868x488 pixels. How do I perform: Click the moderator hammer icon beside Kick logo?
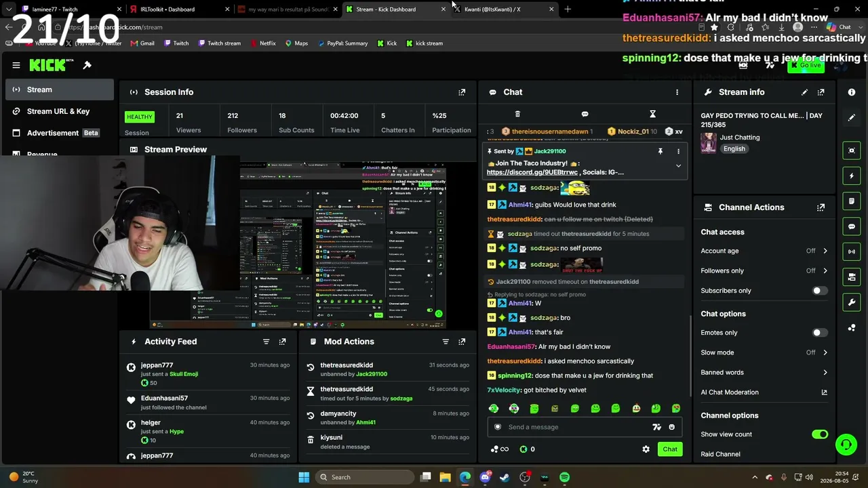[x=87, y=65]
